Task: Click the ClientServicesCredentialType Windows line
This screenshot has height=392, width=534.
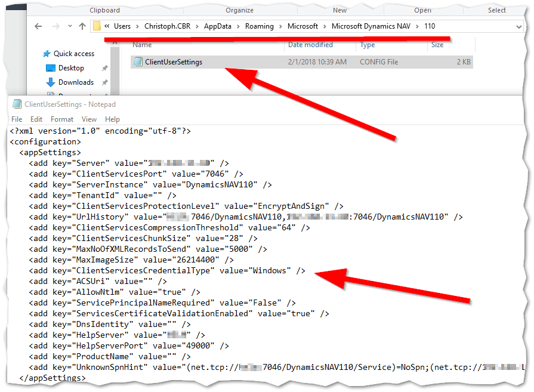Action: pos(167,270)
